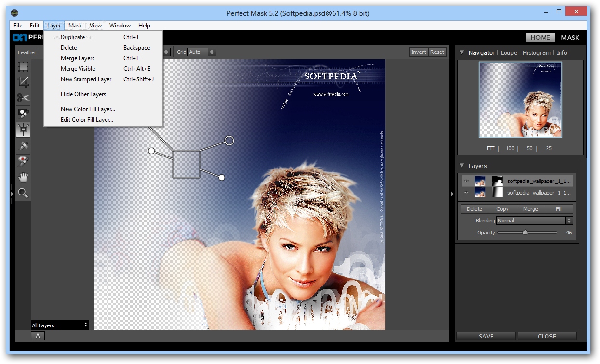
Task: Click the Delete button in Layers panel
Action: [x=475, y=209]
